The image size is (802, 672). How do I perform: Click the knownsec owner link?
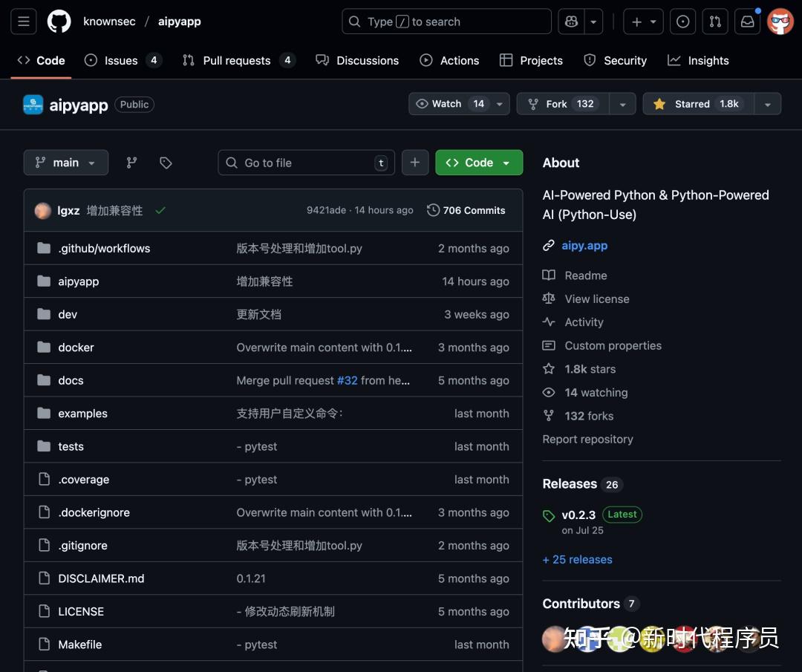[109, 22]
